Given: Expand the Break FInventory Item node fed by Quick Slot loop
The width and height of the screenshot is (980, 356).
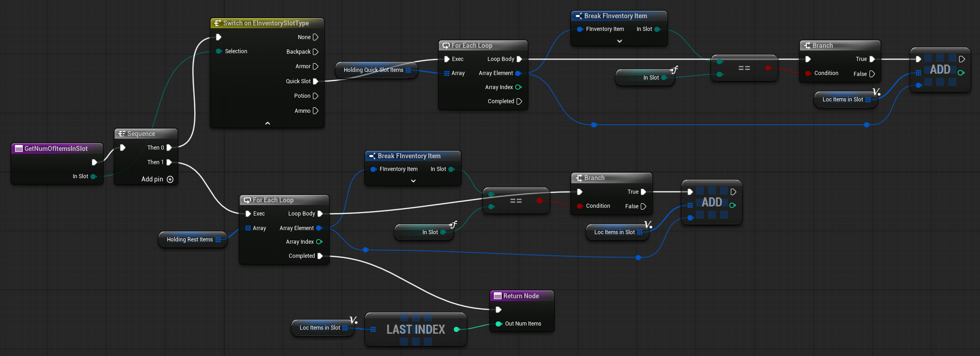Looking at the screenshot, I should tap(619, 41).
